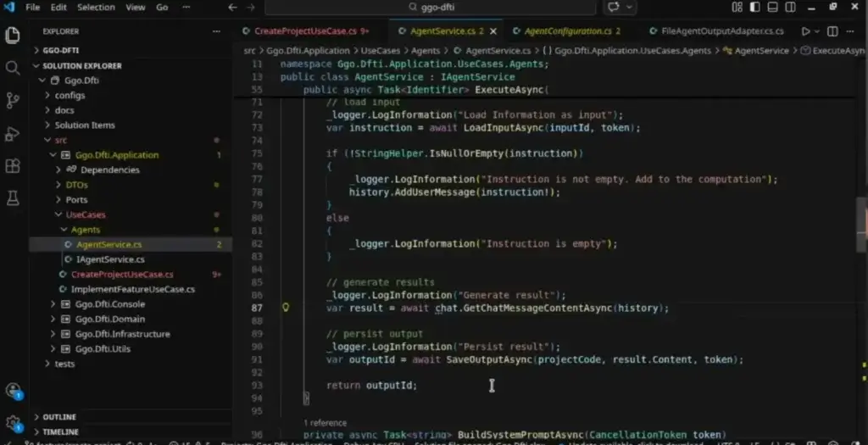868x445 pixels.
Task: Open the Extensions view icon
Action: pos(13,166)
